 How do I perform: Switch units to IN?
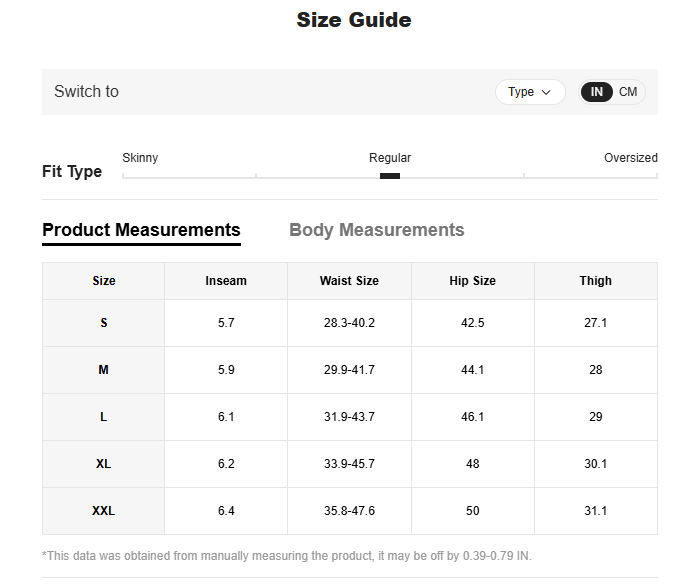(597, 92)
